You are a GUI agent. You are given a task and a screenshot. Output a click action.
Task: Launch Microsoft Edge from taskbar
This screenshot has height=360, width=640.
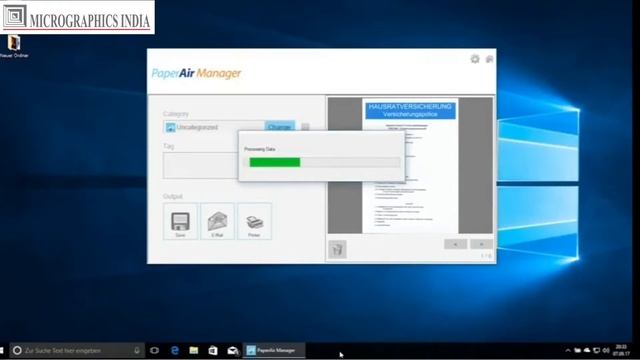tap(175, 350)
